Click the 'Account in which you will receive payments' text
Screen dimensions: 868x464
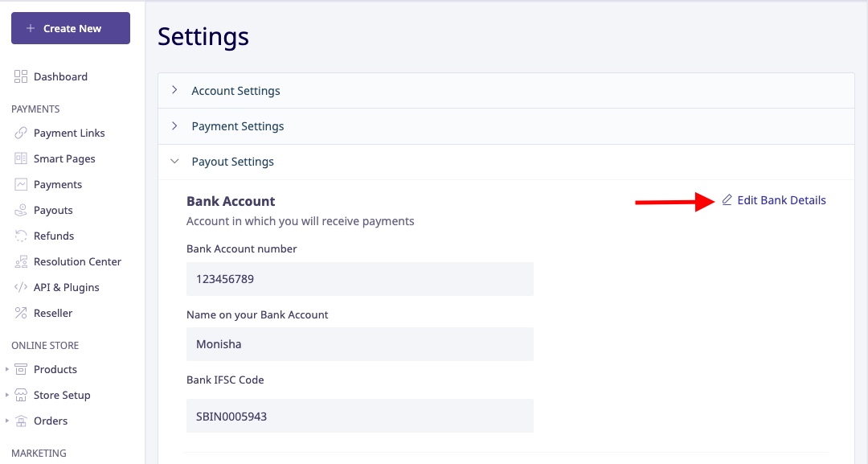click(x=300, y=221)
